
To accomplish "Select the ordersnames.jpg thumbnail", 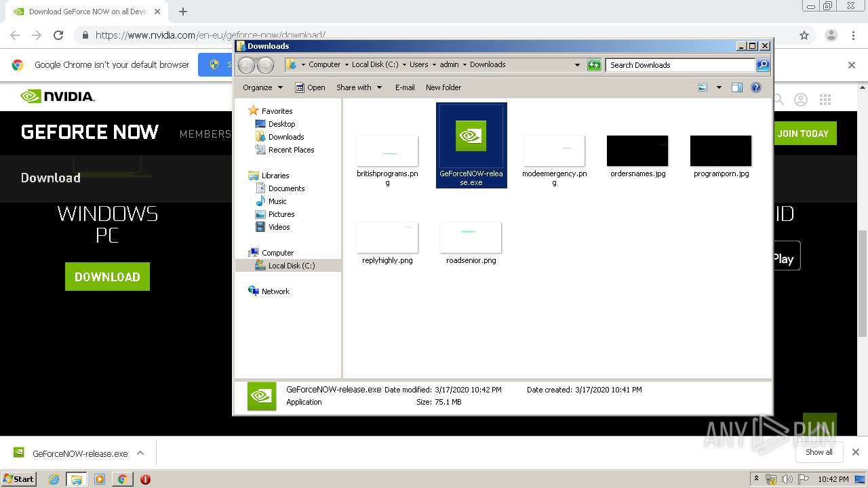I will tap(637, 150).
